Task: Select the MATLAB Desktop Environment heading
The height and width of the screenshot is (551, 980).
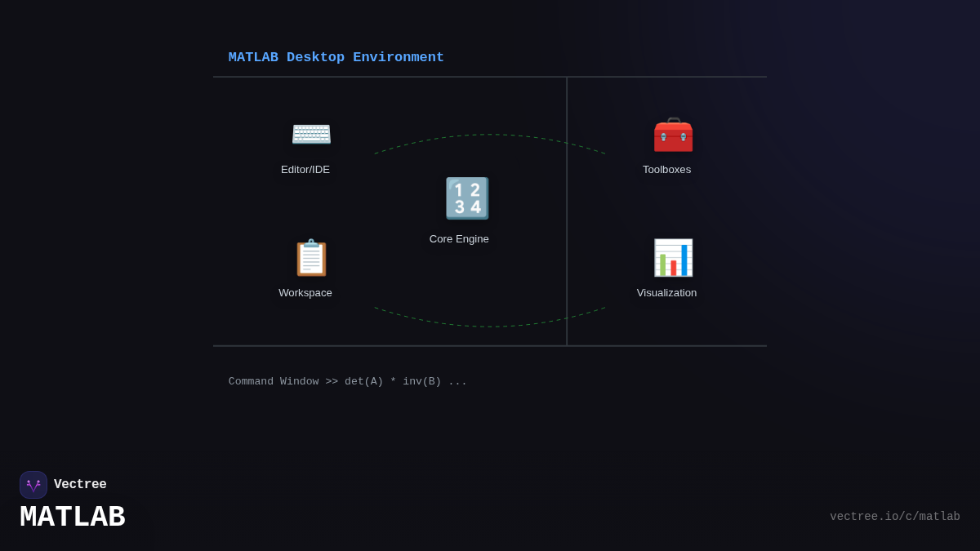Action: point(336,57)
